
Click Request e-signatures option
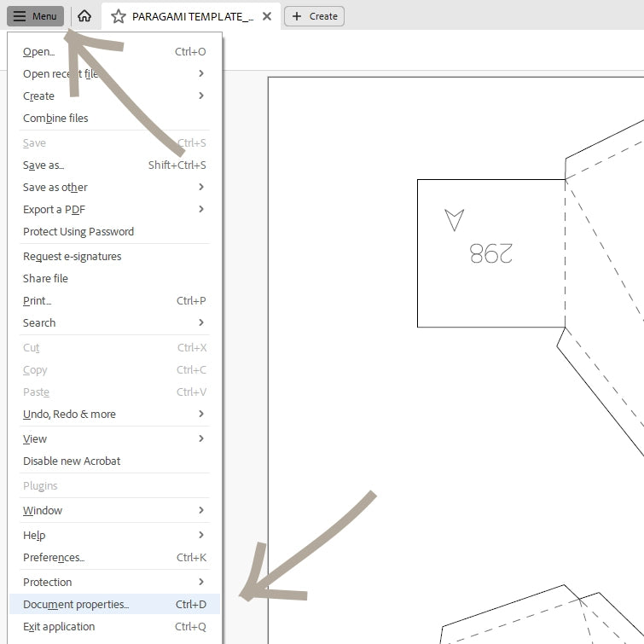point(73,257)
